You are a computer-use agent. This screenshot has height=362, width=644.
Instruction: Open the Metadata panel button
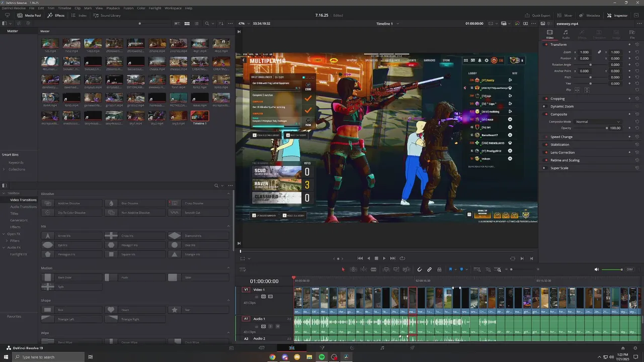click(x=590, y=16)
